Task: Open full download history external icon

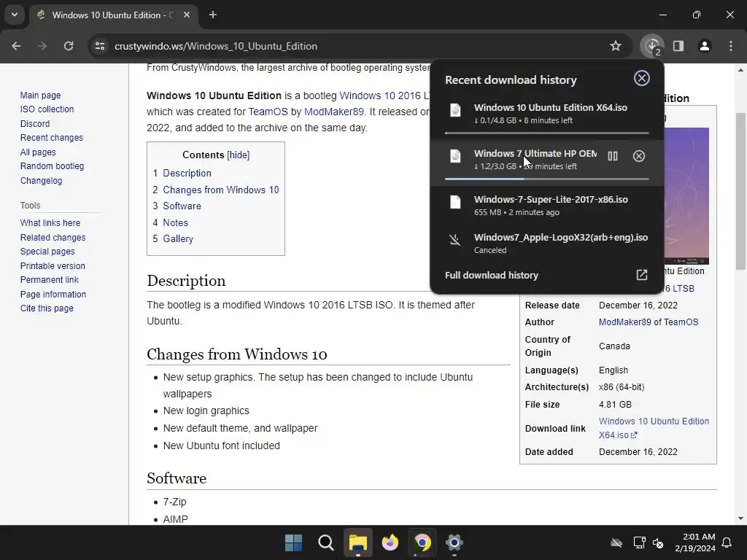Action: [642, 275]
